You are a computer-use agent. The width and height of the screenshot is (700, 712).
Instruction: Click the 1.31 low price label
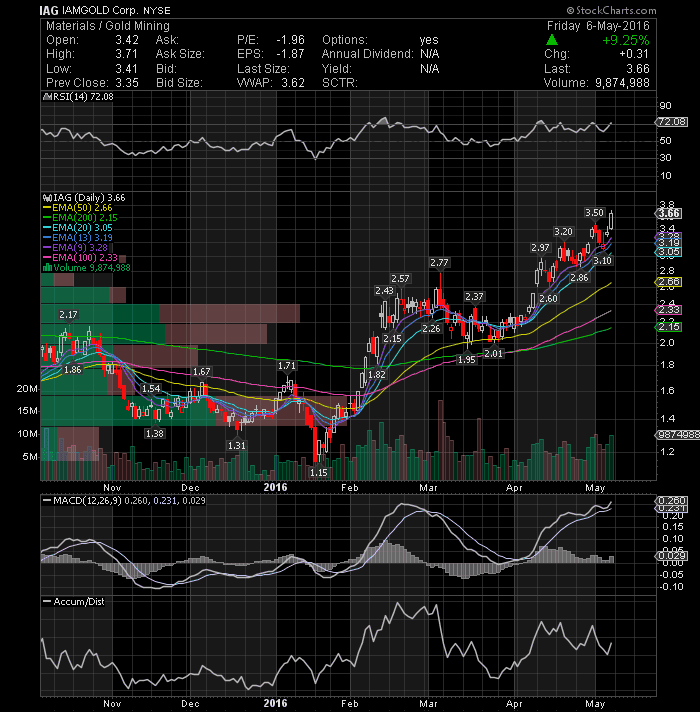237,445
